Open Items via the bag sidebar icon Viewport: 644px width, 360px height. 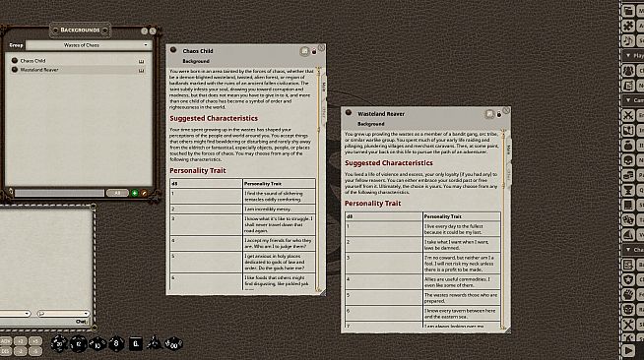628,146
